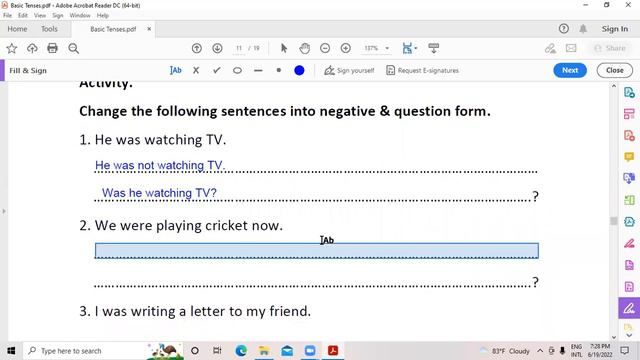Select the checkmark tool

coord(216,70)
